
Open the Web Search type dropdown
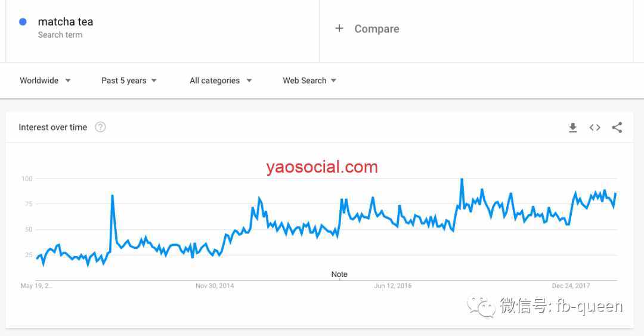[x=309, y=81]
